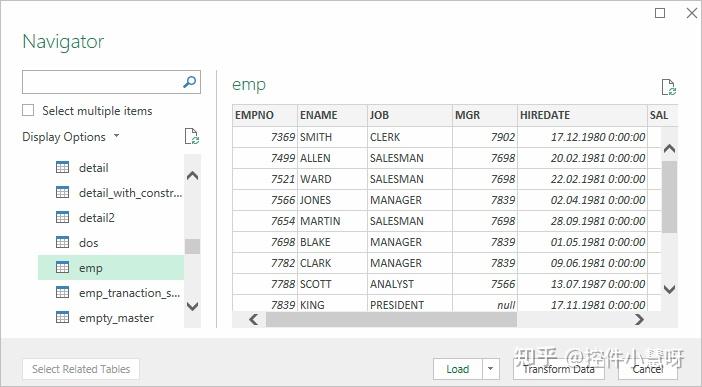Click the dos table icon
Viewport: 702px width, 387px height.
pyautogui.click(x=62, y=242)
